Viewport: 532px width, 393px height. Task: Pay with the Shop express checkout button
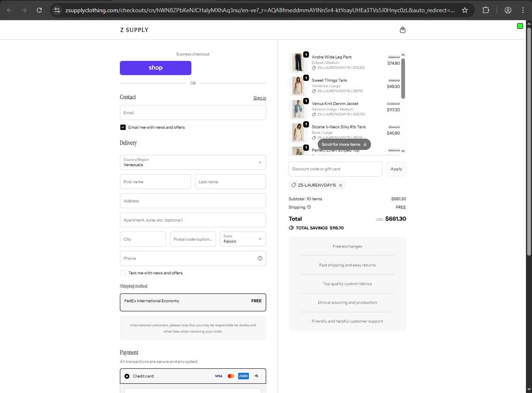tap(156, 68)
